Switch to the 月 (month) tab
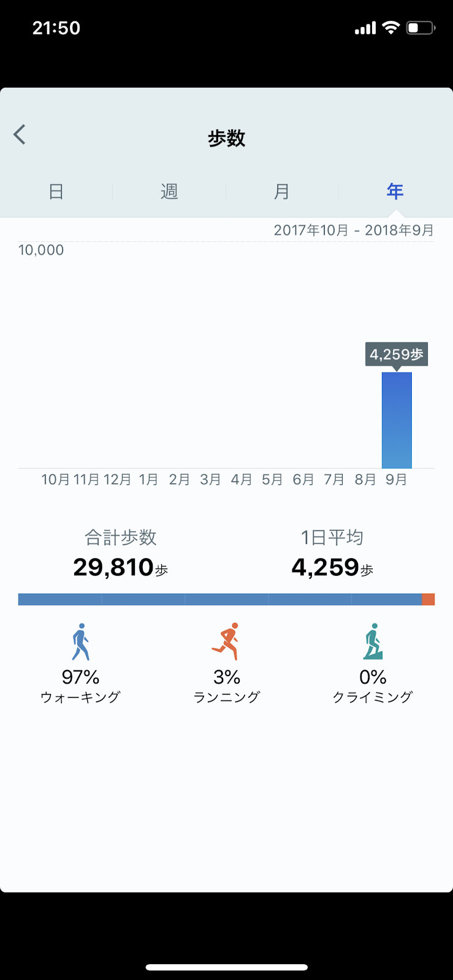Viewport: 453px width, 980px height. (x=282, y=192)
